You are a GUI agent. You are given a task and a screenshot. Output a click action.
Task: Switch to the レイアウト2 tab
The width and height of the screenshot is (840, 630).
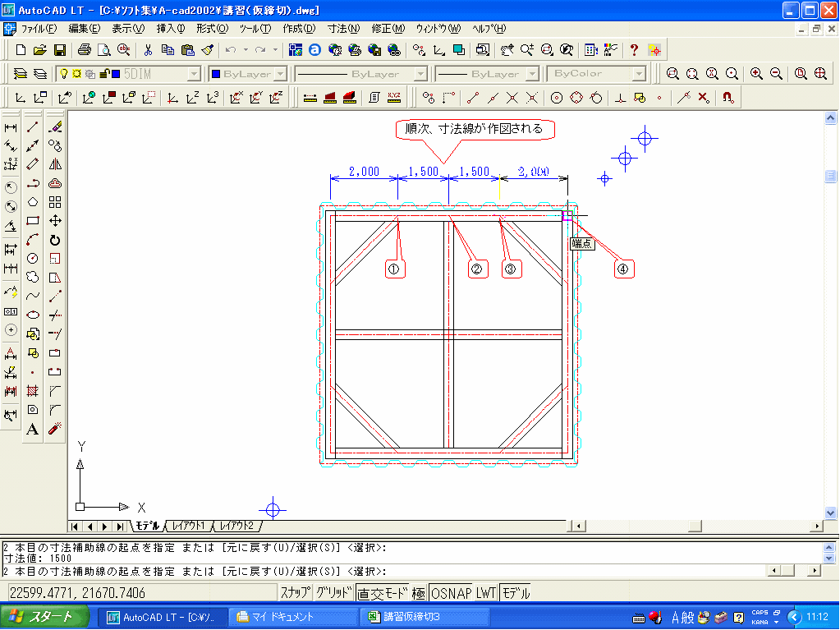(236, 526)
